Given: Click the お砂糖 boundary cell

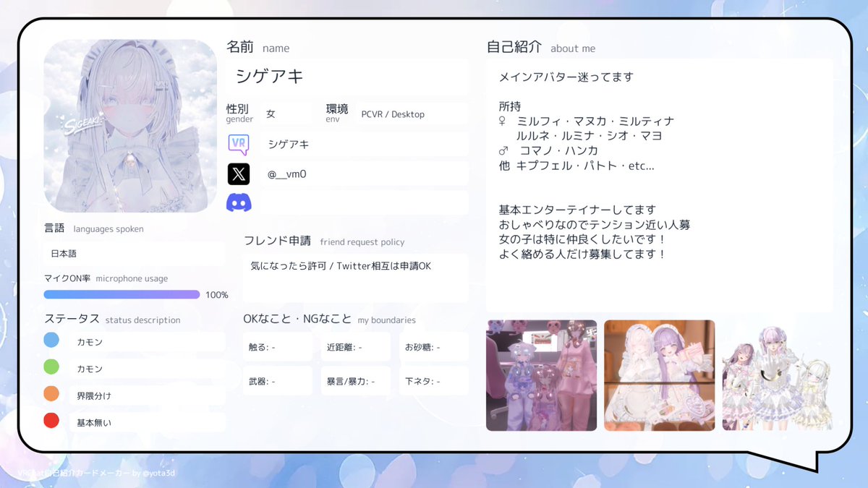Looking at the screenshot, I should 434,347.
